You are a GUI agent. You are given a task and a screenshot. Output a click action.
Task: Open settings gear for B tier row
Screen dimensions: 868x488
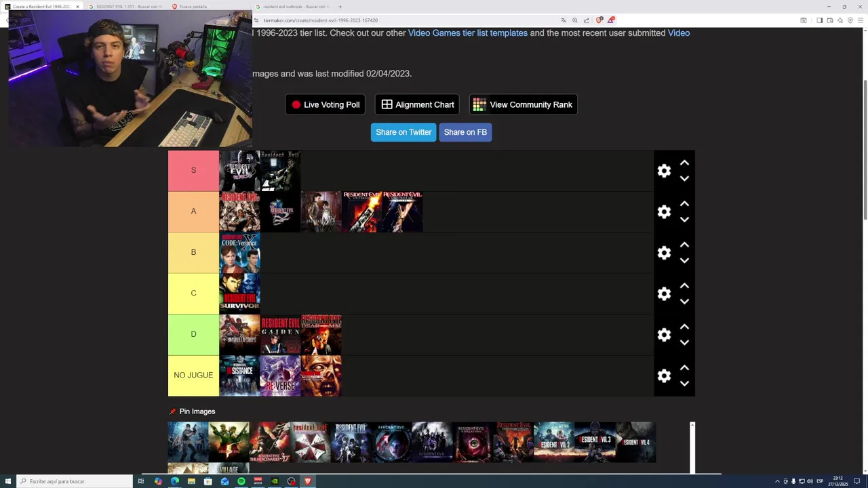click(664, 253)
